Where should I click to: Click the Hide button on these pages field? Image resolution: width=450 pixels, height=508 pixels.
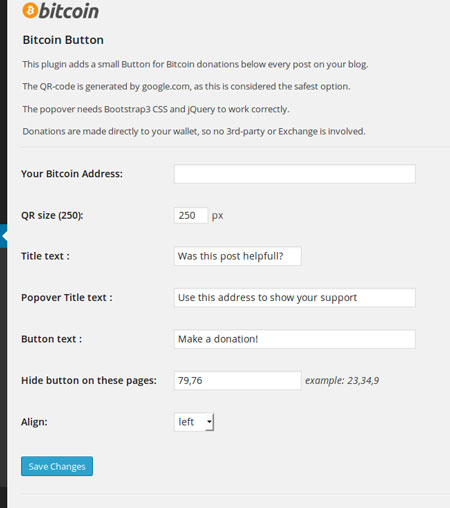coord(238,380)
